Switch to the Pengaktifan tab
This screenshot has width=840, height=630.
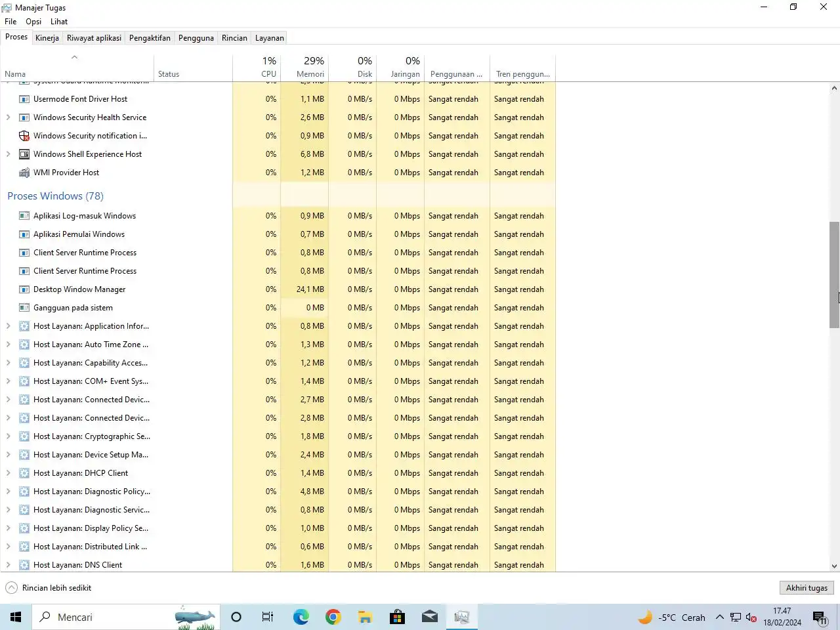click(x=150, y=38)
